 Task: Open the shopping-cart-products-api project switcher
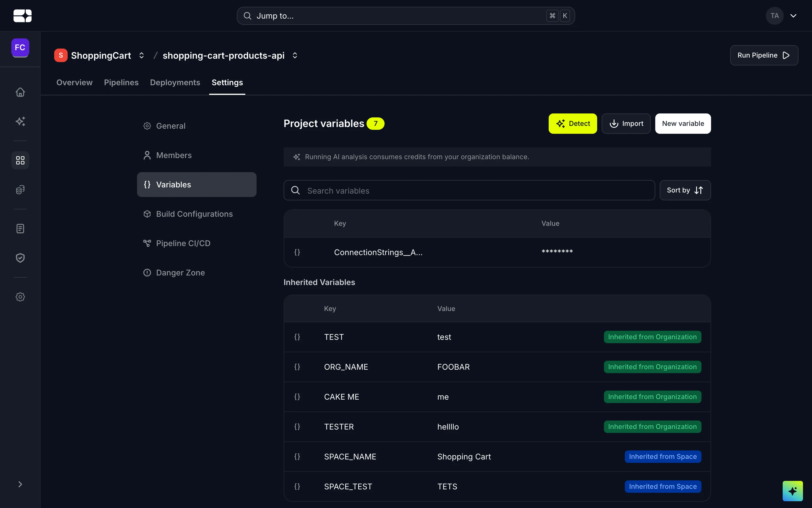click(x=295, y=55)
